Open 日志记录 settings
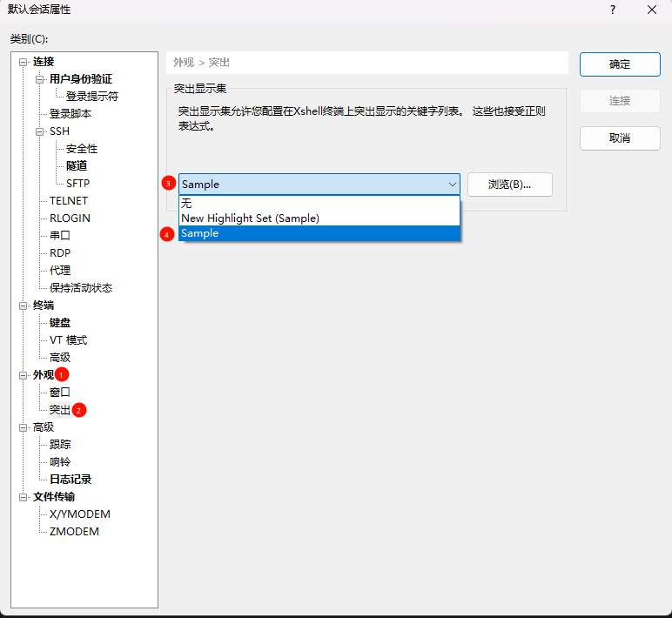Viewport: 672px width, 618px height. click(x=71, y=480)
